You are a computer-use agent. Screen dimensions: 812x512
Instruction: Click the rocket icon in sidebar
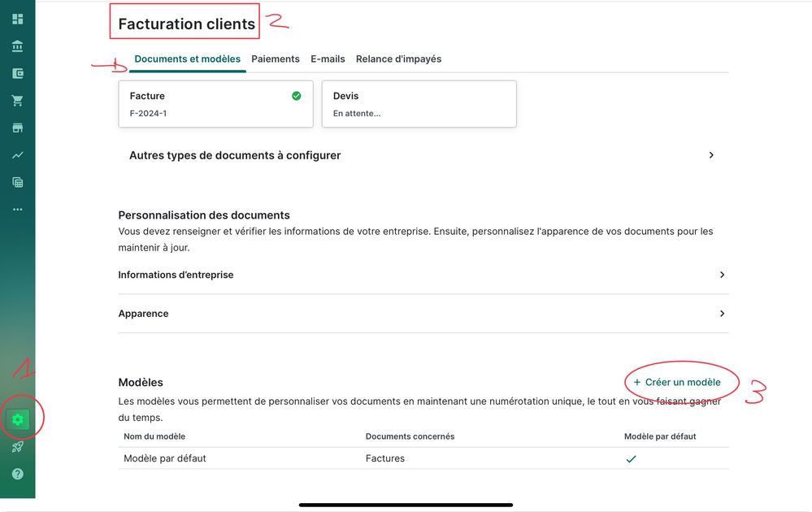click(17, 446)
